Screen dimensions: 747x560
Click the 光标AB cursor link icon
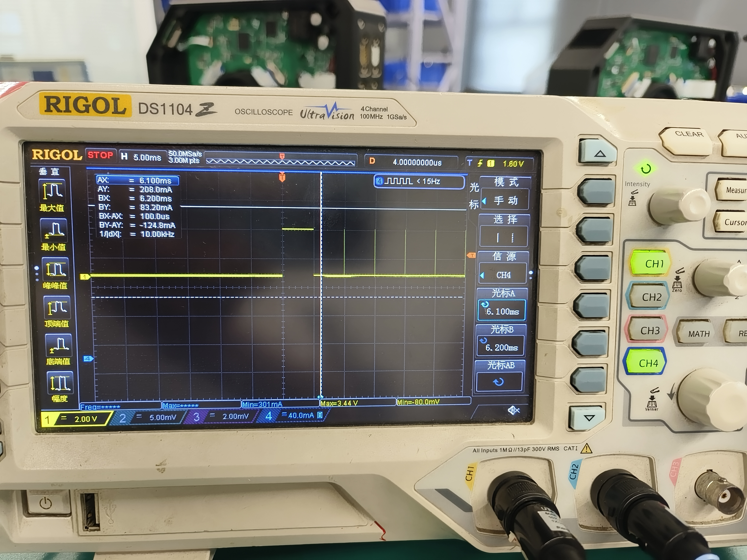coord(499,382)
